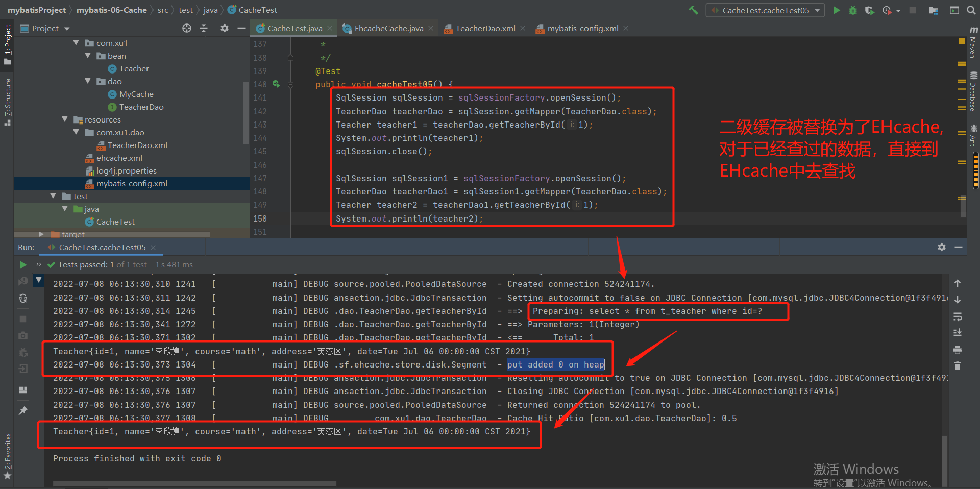Hide Run panel with minus icon
Viewport: 980px width, 489px height.
tap(959, 247)
